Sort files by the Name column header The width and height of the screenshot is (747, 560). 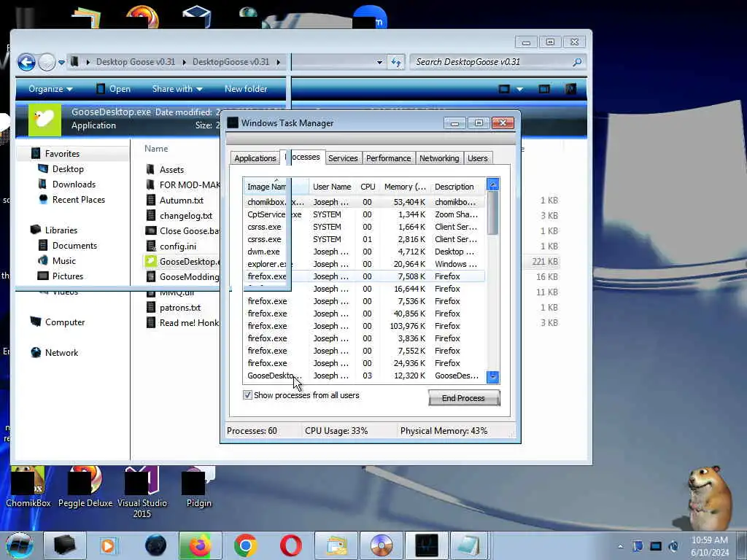click(156, 149)
